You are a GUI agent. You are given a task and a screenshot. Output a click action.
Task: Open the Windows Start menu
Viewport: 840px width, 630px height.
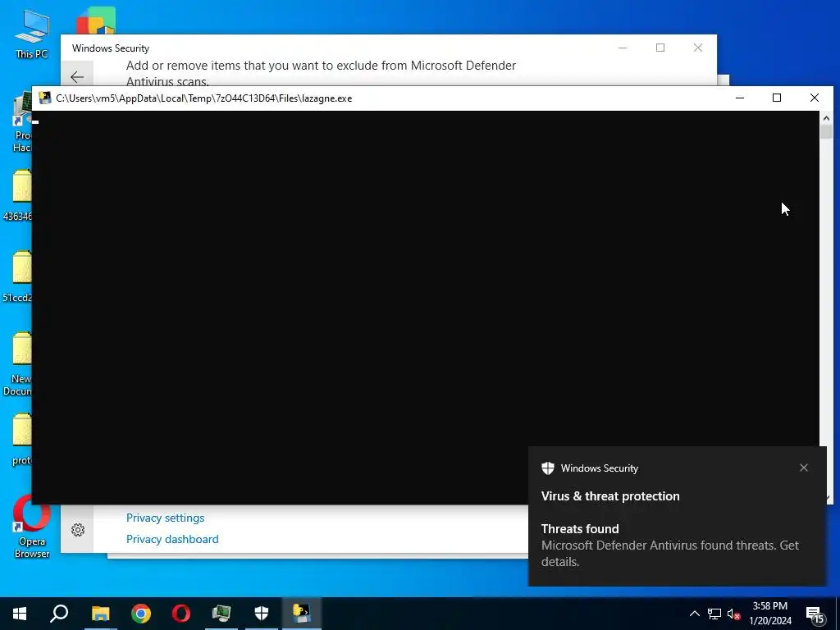pos(20,614)
